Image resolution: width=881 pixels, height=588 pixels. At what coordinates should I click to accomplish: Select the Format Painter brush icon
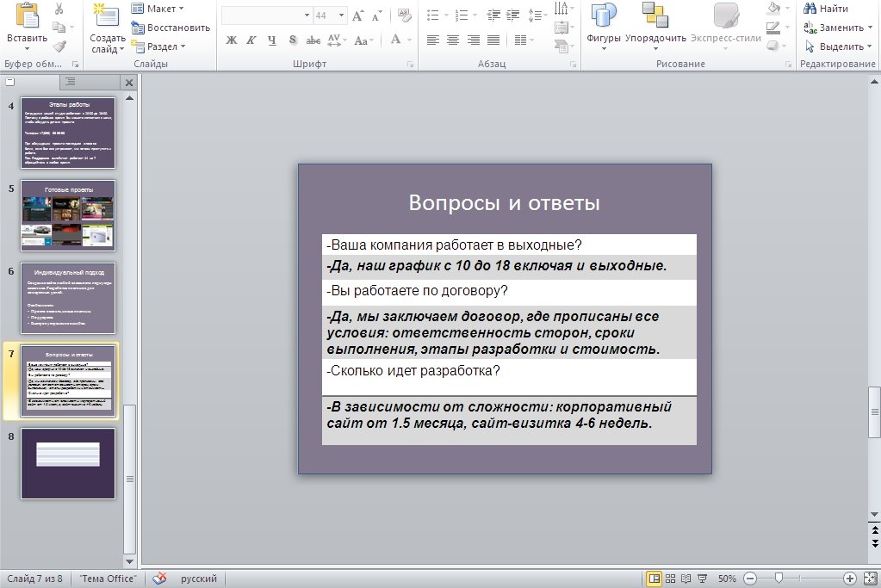pos(59,46)
